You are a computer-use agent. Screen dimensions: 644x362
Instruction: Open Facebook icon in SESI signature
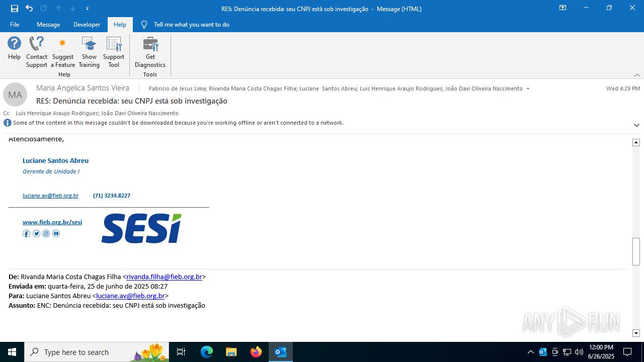pyautogui.click(x=27, y=233)
